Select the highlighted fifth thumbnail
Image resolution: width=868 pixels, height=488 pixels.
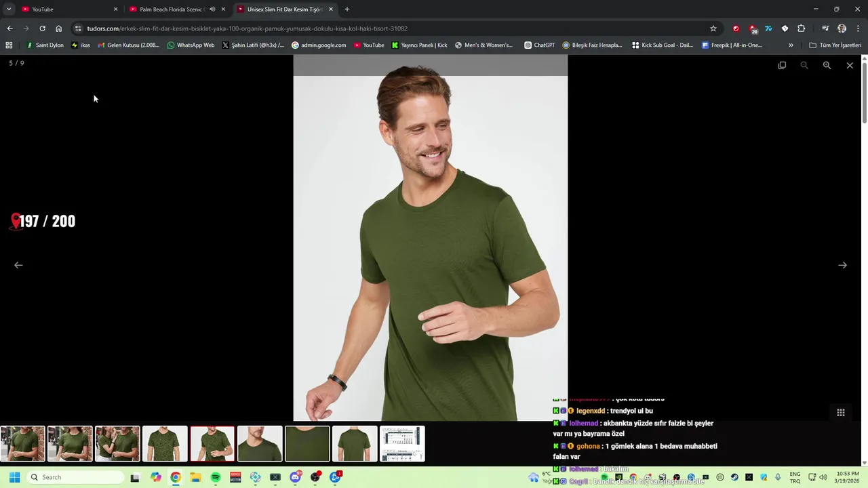pyautogui.click(x=212, y=444)
